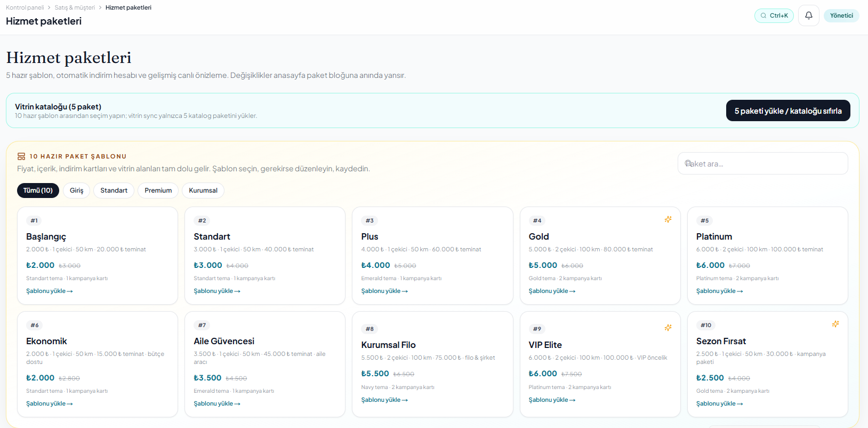
Task: Load the Platinum template
Action: pyautogui.click(x=719, y=291)
